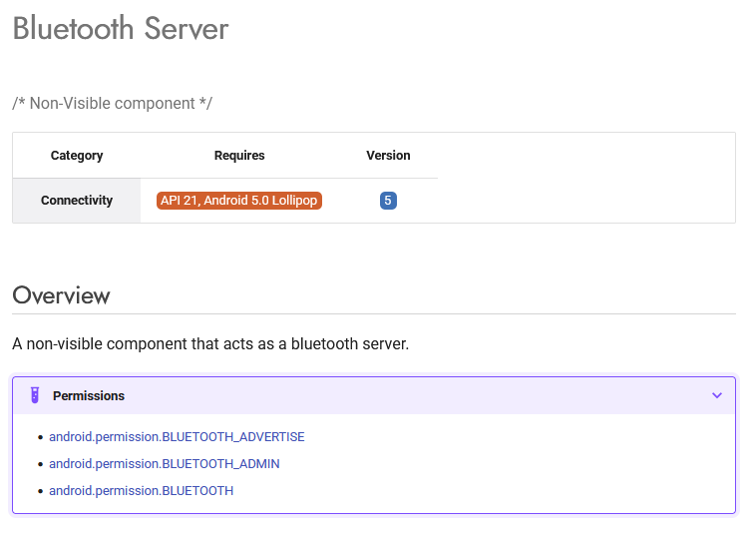Click the divider line under Overview
Screen dimensions: 756x538
tap(374, 314)
